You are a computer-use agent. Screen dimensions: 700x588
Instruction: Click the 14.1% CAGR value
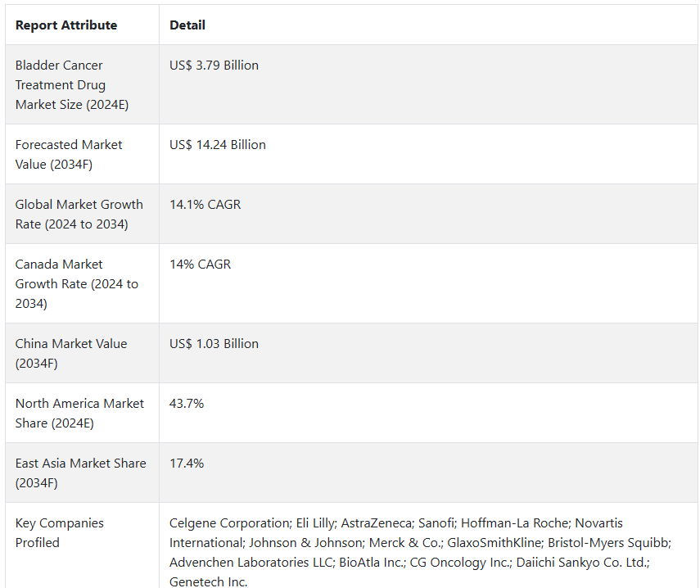click(205, 205)
